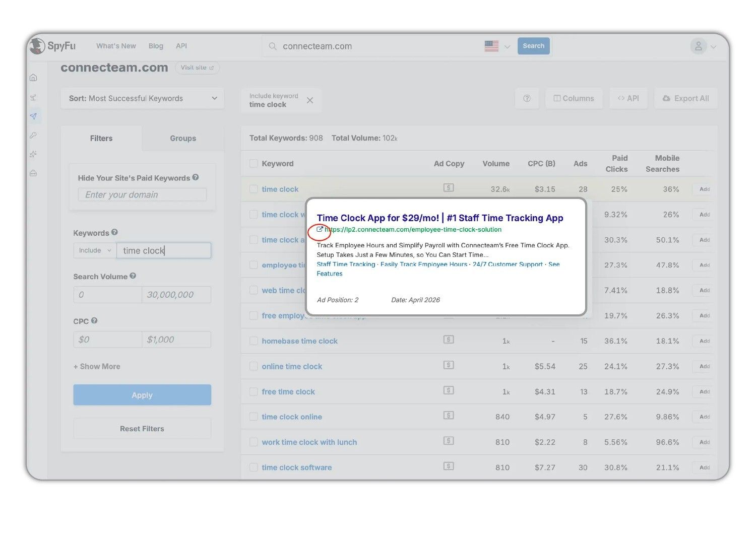
Task: Open the home icon in the left sidebar
Action: pos(33,78)
